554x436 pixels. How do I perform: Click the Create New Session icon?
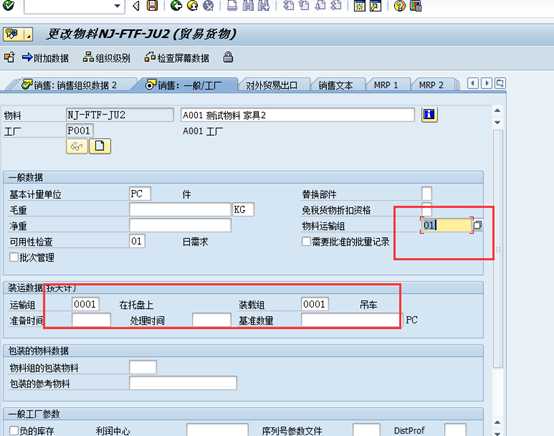point(359,6)
